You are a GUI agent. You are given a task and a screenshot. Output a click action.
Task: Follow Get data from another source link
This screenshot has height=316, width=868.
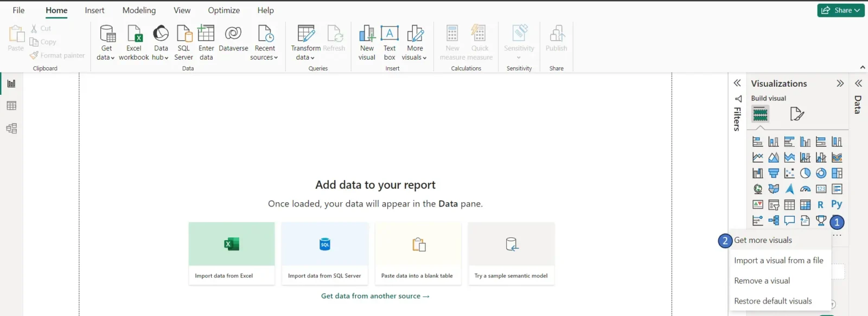point(375,296)
